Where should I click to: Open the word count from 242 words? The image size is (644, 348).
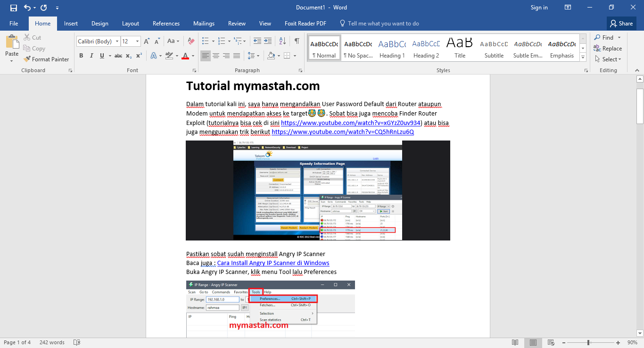52,342
